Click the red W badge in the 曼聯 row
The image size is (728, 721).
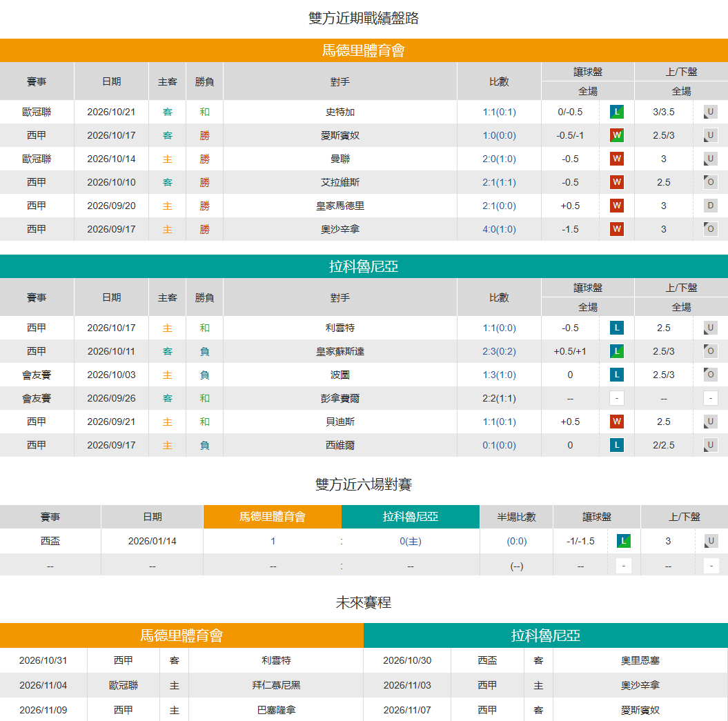[x=617, y=159]
